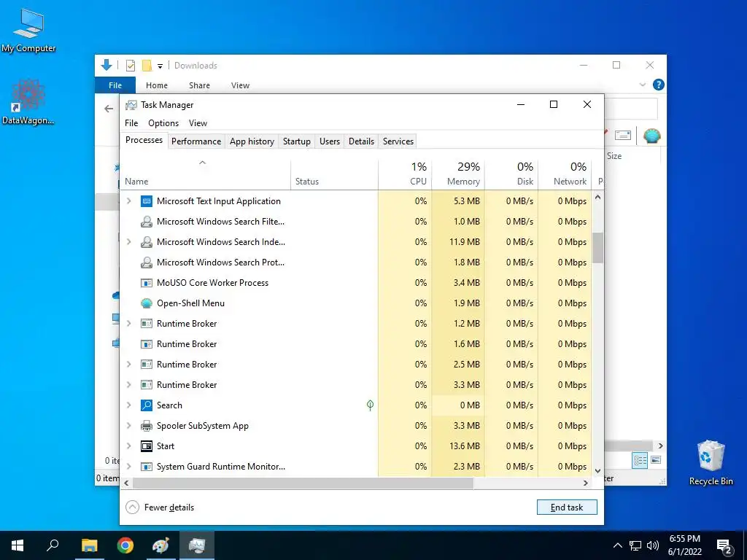This screenshot has width=747, height=560.
Task: Open the notification center icon
Action: tap(724, 546)
